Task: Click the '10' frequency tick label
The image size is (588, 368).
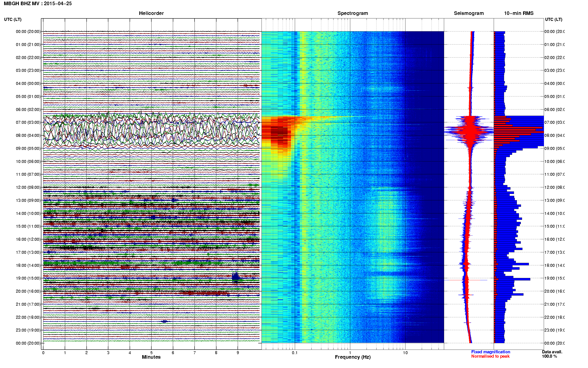Action: pyautogui.click(x=405, y=353)
